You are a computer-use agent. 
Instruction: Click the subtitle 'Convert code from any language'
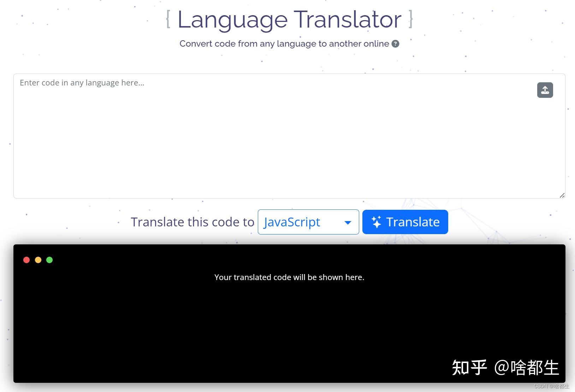click(284, 44)
